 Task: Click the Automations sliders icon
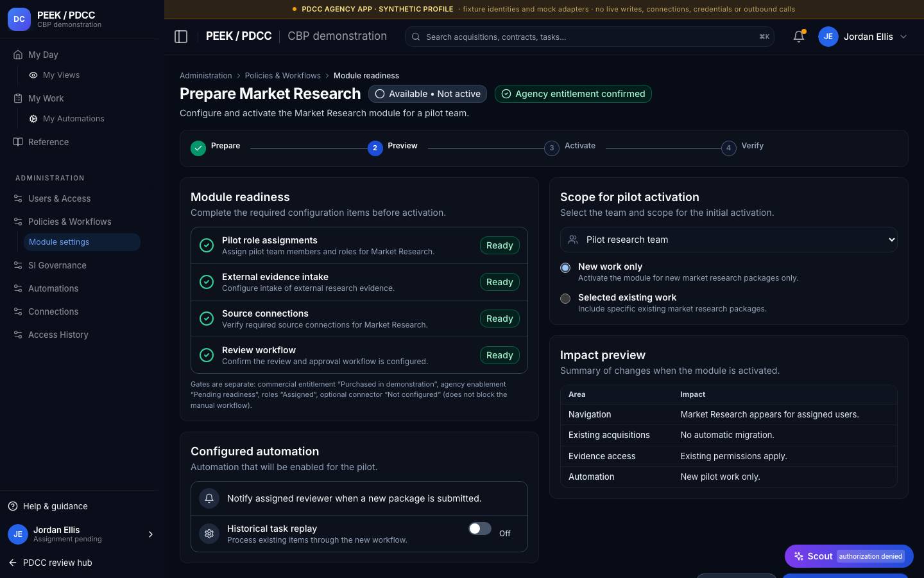[18, 288]
